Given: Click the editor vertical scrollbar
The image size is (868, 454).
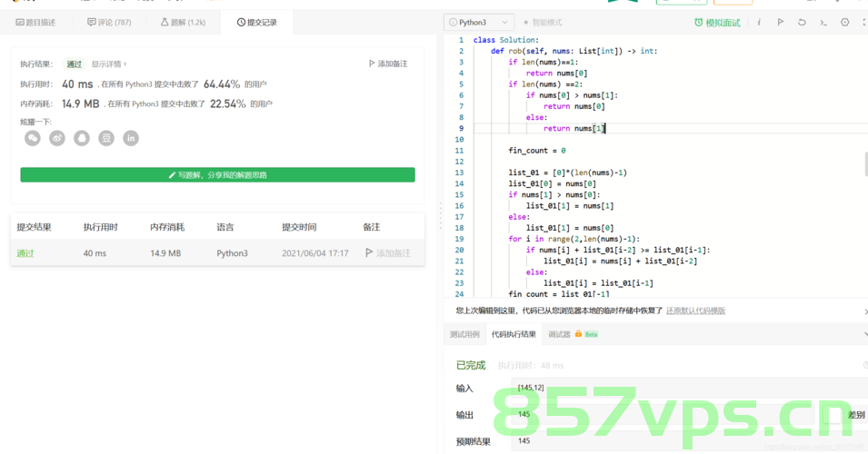Looking at the screenshot, I should point(865,164).
